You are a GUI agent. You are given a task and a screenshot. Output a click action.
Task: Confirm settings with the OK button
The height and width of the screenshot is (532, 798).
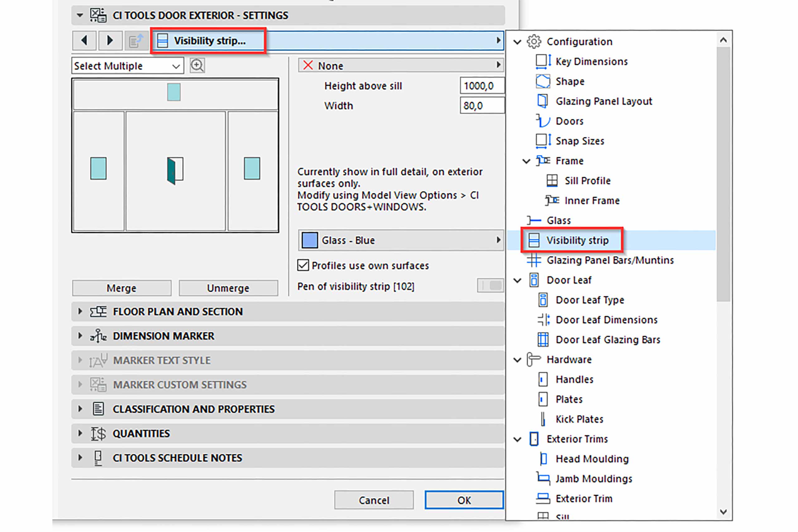click(464, 500)
